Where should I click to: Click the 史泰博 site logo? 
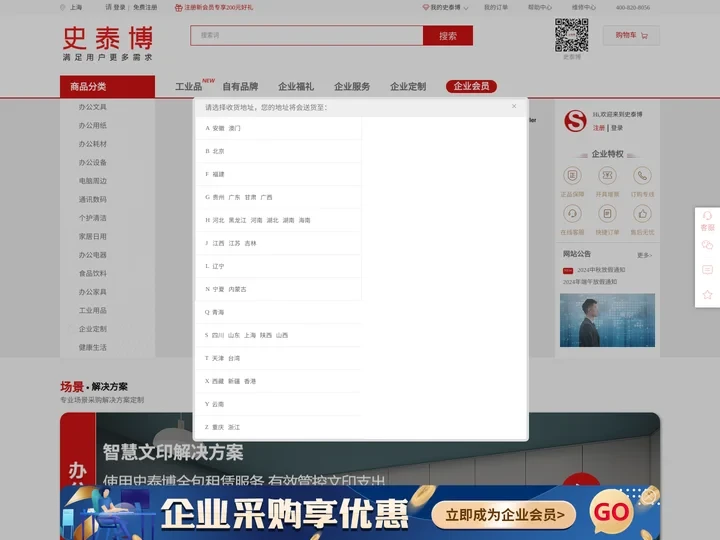coord(107,43)
